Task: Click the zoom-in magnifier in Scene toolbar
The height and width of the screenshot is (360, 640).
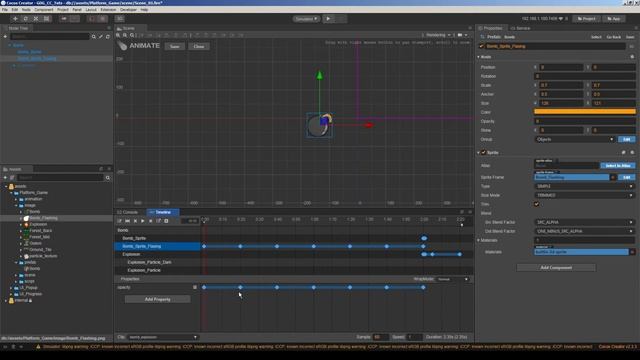Action: (x=118, y=35)
